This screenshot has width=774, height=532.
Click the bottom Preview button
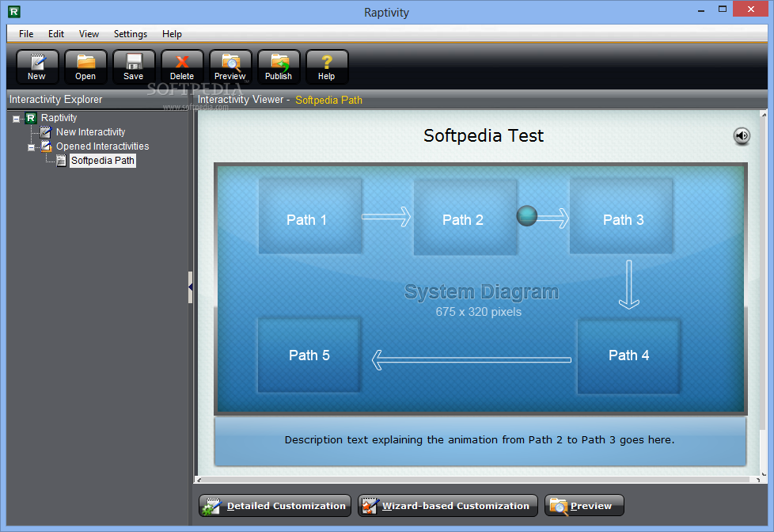(x=584, y=506)
